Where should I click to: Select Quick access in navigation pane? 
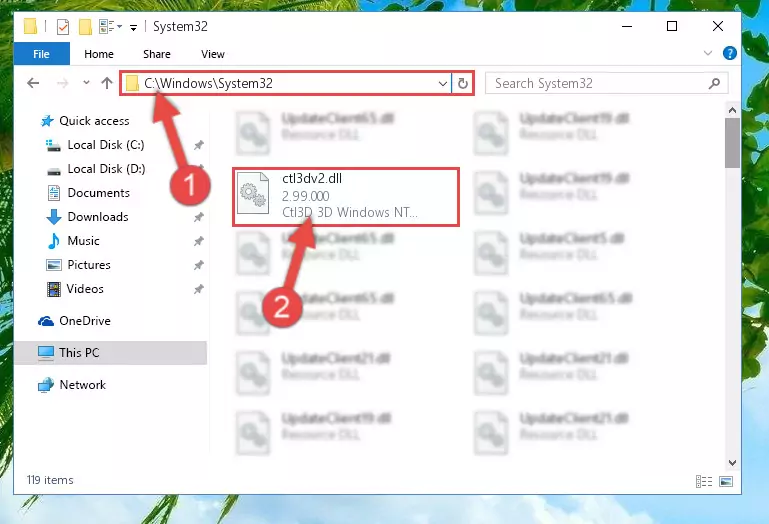94,121
